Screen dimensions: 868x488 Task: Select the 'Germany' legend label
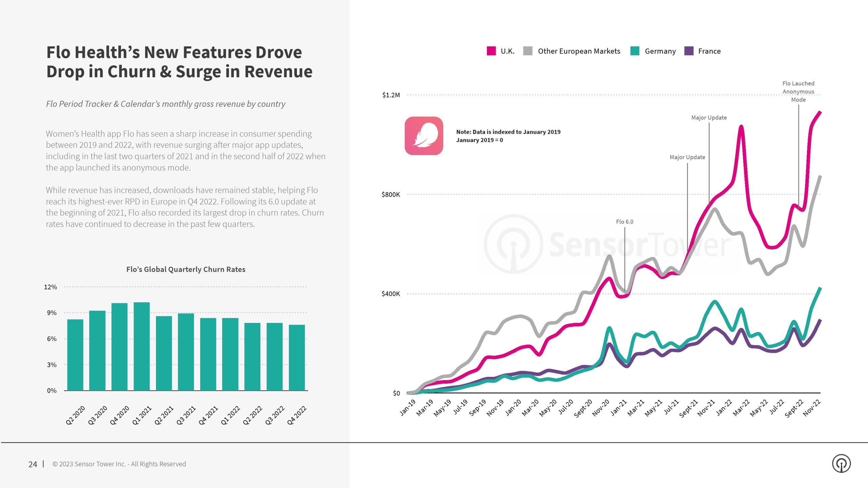click(x=660, y=52)
